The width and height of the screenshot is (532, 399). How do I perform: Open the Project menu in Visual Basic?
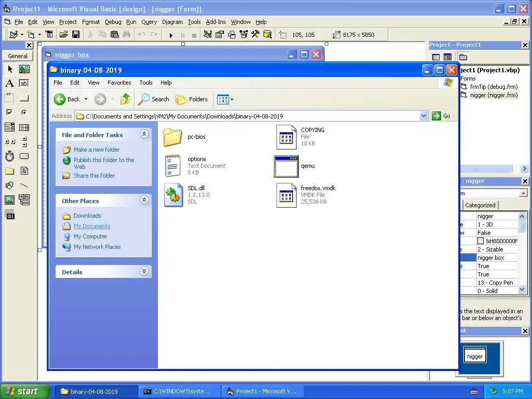point(68,22)
